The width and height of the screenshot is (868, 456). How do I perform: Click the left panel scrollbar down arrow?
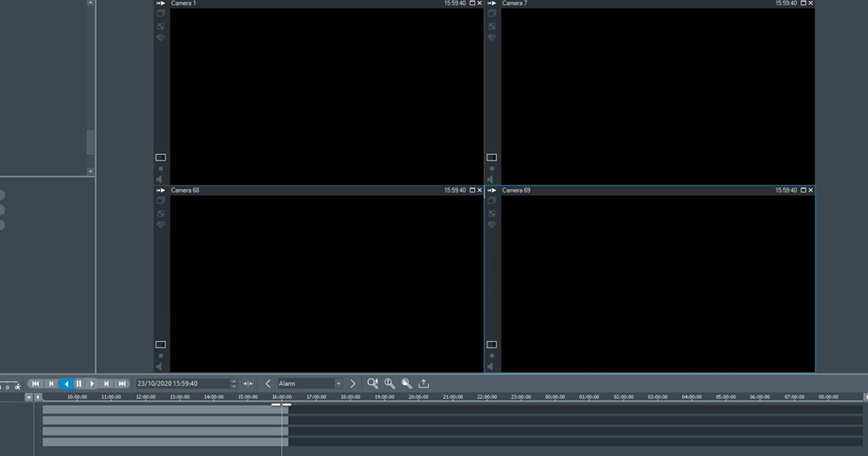(x=90, y=172)
